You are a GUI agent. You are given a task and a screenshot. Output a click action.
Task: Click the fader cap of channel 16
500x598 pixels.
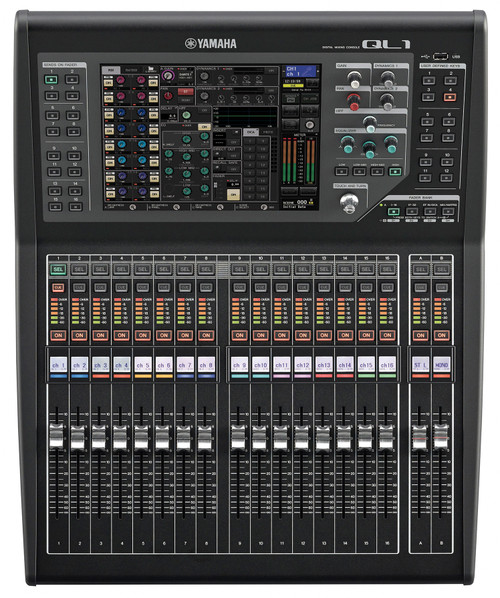pyautogui.click(x=386, y=436)
